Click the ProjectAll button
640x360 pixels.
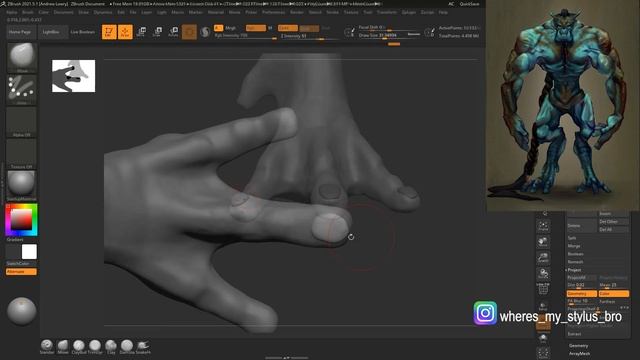point(581,278)
